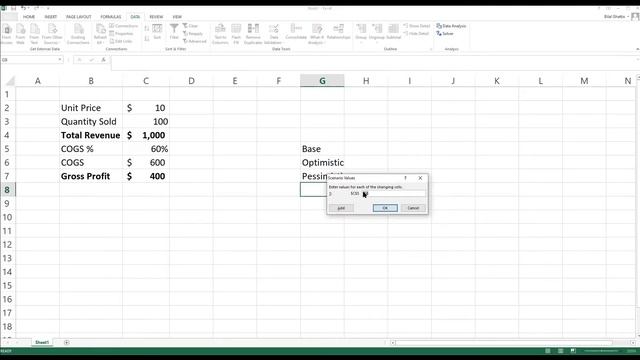Click Hide Detail

pyautogui.click(x=416, y=33)
